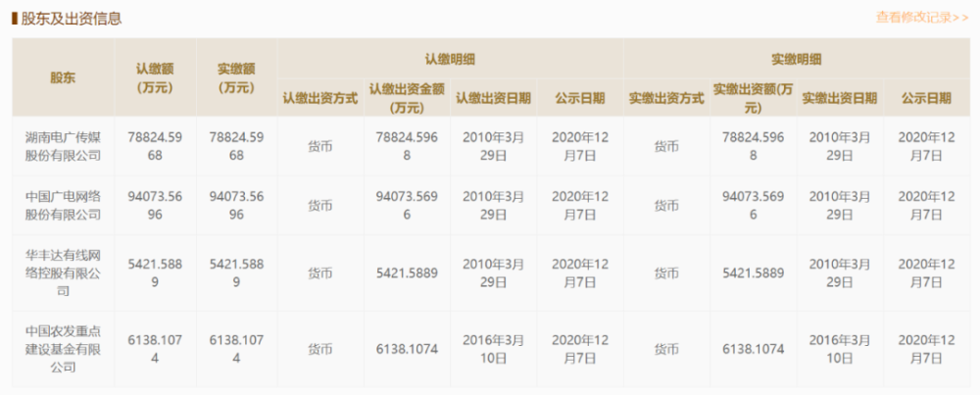Click 实缴出资方式 货币 in the 湖南电广传媒 row
The height and width of the screenshot is (395, 980).
pos(666,147)
